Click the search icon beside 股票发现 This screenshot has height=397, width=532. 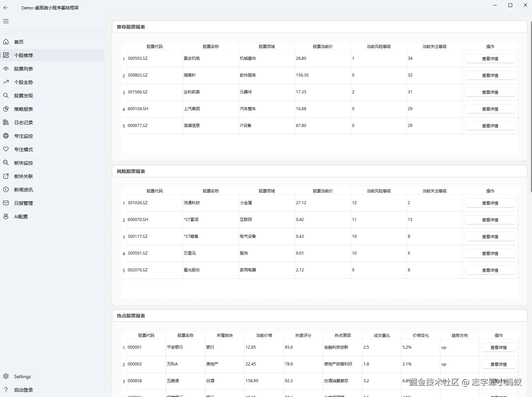click(x=6, y=95)
